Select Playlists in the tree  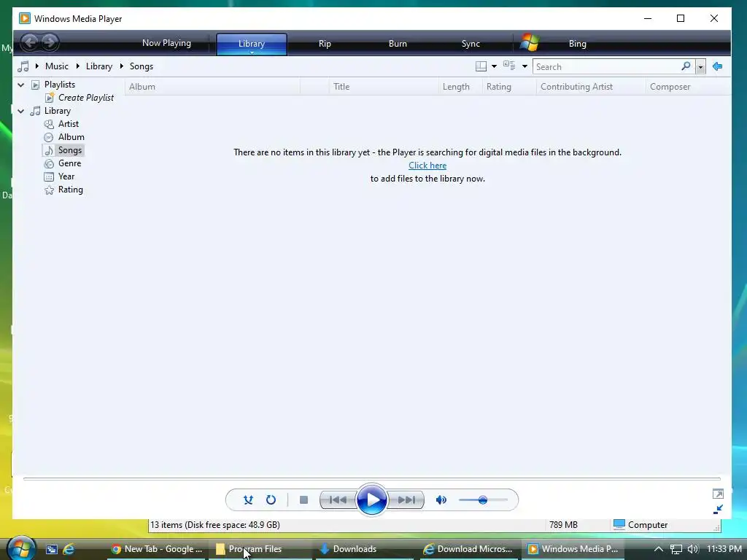(x=60, y=85)
